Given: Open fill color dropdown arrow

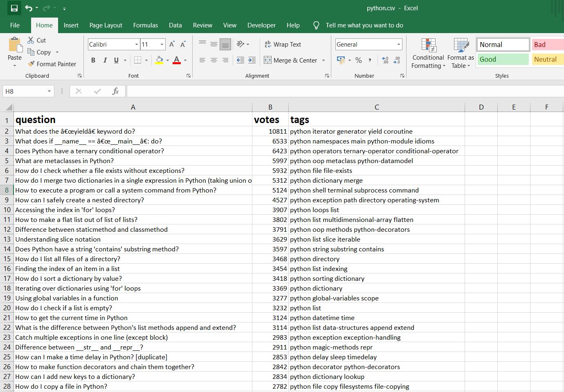Looking at the screenshot, I should [168, 60].
